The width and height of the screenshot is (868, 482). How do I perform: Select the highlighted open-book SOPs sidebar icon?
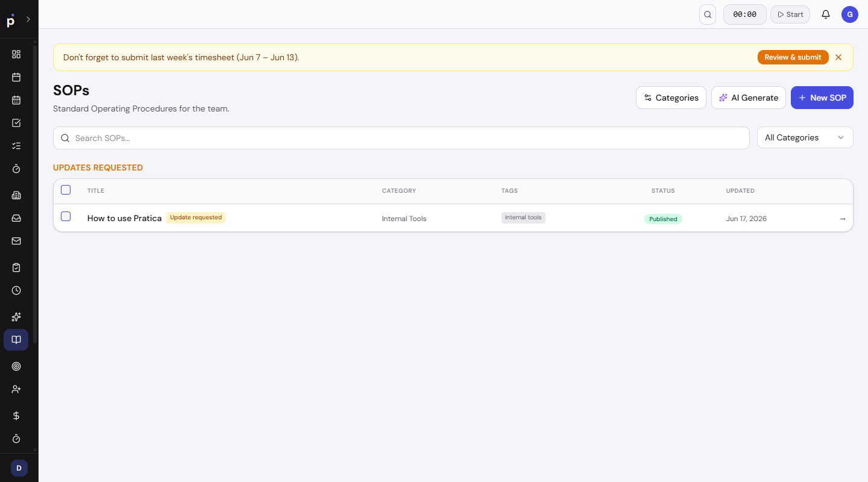(x=16, y=340)
